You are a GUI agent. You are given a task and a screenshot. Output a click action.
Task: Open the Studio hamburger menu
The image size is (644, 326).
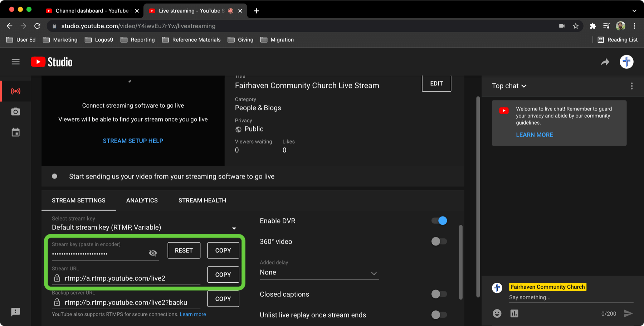15,62
